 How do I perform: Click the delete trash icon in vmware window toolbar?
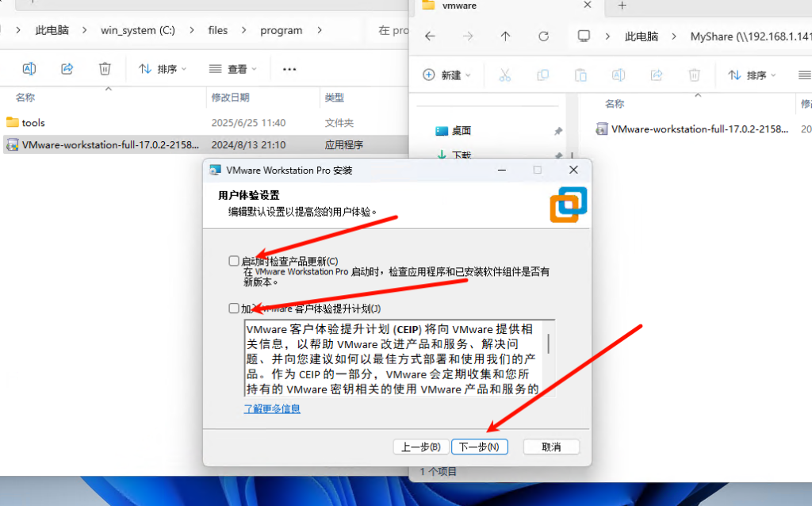click(694, 75)
